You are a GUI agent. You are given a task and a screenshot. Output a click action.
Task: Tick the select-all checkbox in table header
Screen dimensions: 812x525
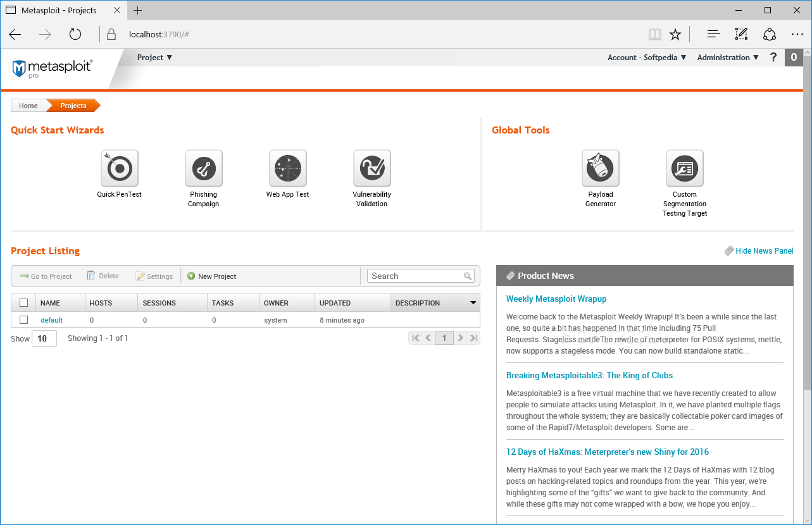click(23, 303)
